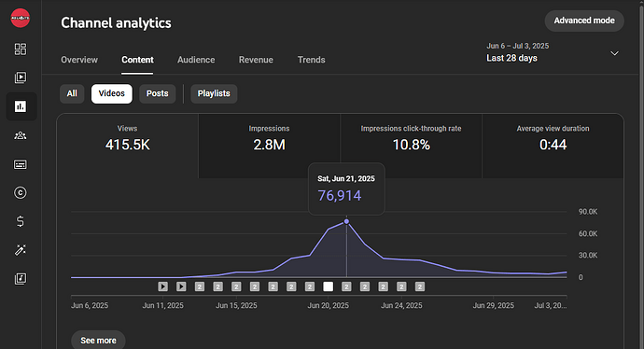Click the highlighted white video marker below chart

(329, 286)
